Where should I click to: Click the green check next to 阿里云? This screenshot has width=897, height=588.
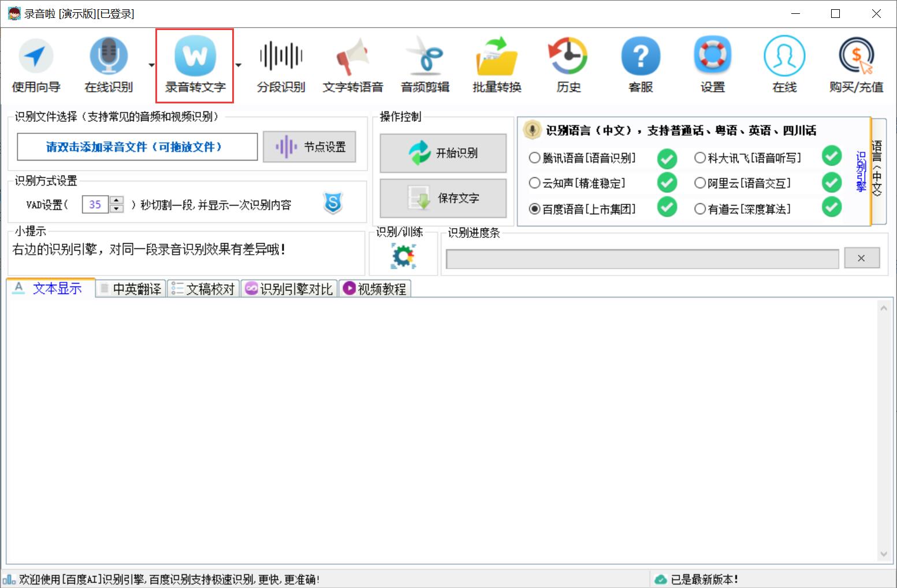[832, 183]
